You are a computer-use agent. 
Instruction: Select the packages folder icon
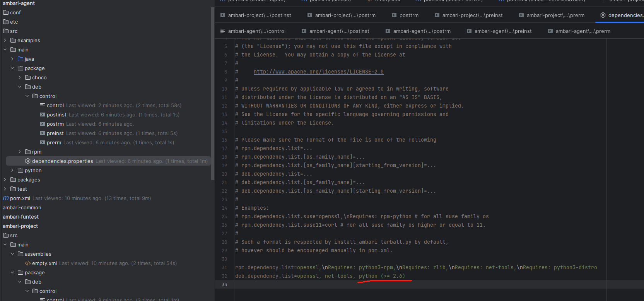(x=13, y=180)
